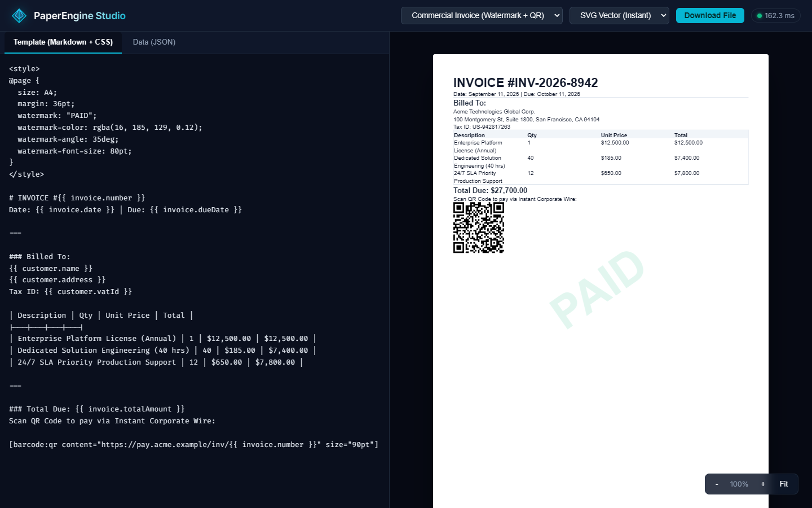This screenshot has width=812, height=508.
Task: Click the 100% zoom level readout
Action: [739, 484]
